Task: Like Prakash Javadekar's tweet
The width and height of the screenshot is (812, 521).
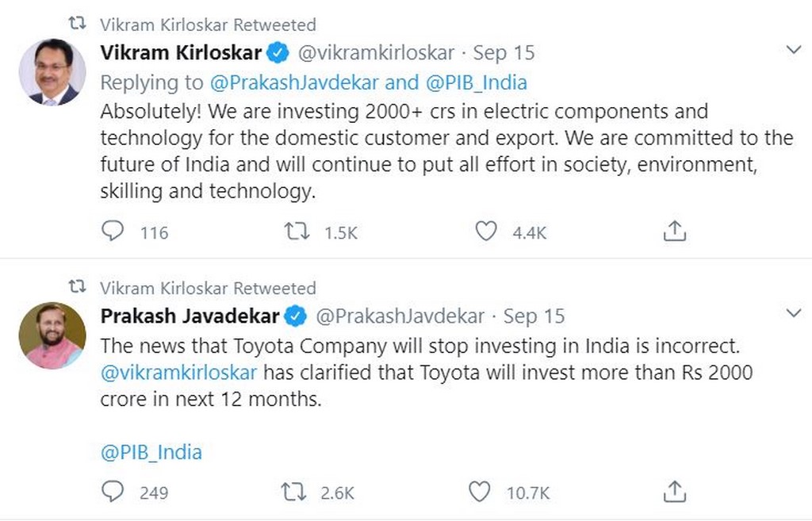Action: (x=480, y=492)
